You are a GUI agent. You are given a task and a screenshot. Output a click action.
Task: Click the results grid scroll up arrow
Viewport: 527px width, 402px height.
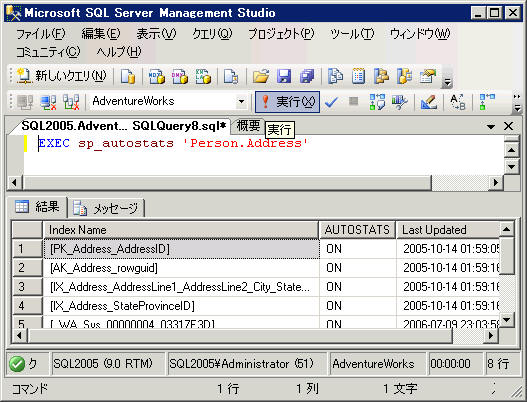pos(506,230)
